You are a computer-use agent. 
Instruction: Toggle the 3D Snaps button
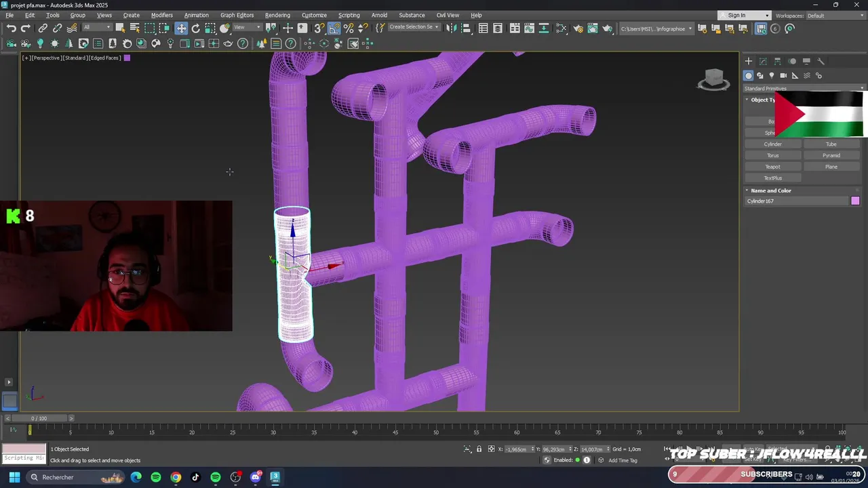(x=319, y=28)
